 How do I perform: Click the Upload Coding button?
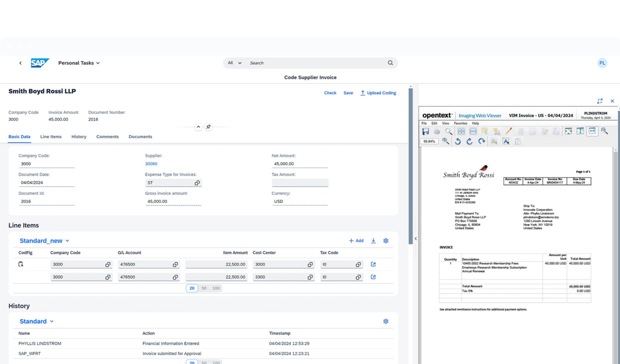(x=378, y=93)
